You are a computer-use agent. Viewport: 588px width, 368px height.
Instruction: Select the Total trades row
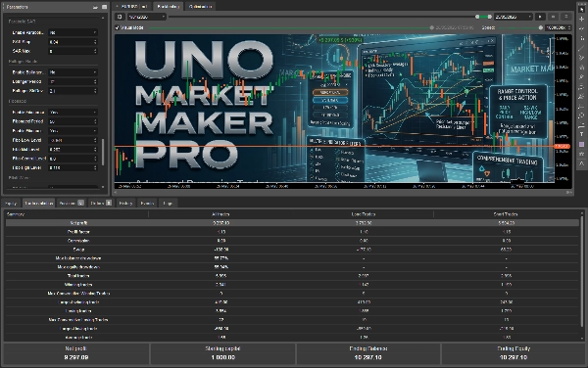292,276
